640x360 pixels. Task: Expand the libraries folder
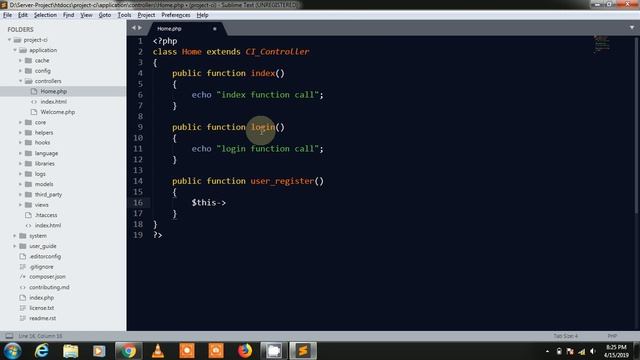20,164
